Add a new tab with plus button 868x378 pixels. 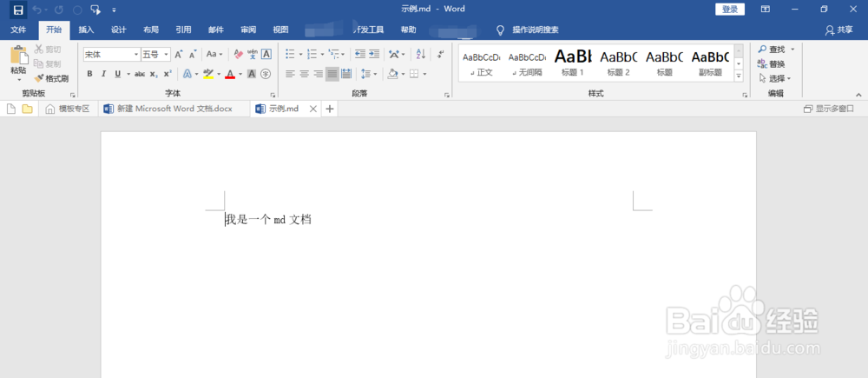(x=329, y=109)
